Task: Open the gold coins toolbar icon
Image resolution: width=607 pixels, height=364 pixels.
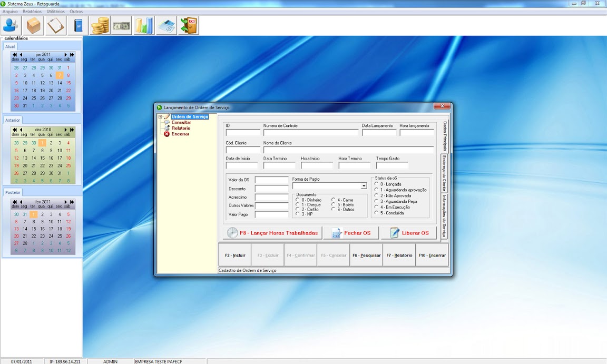Action: [100, 25]
